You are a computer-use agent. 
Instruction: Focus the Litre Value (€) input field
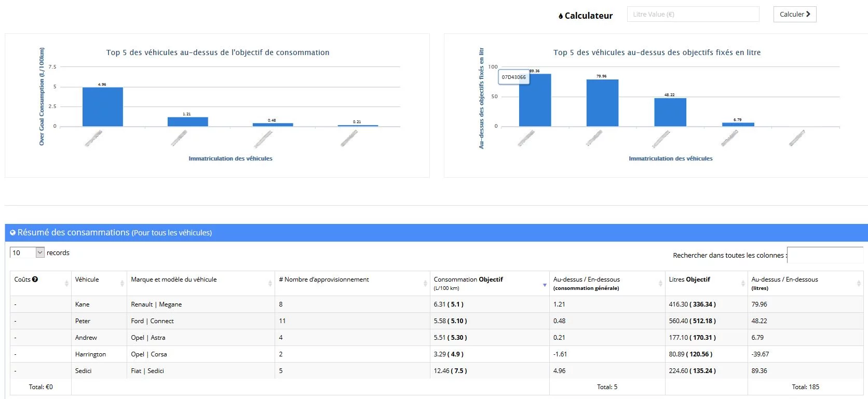pos(693,14)
